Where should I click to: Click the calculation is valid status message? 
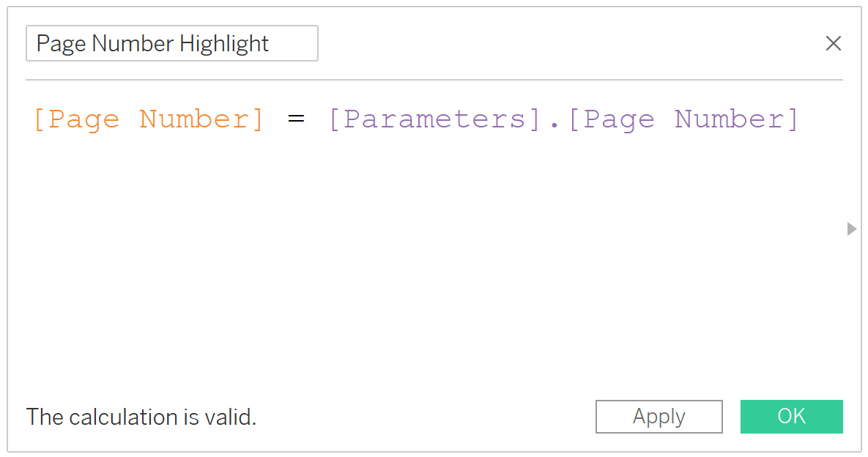point(141,417)
